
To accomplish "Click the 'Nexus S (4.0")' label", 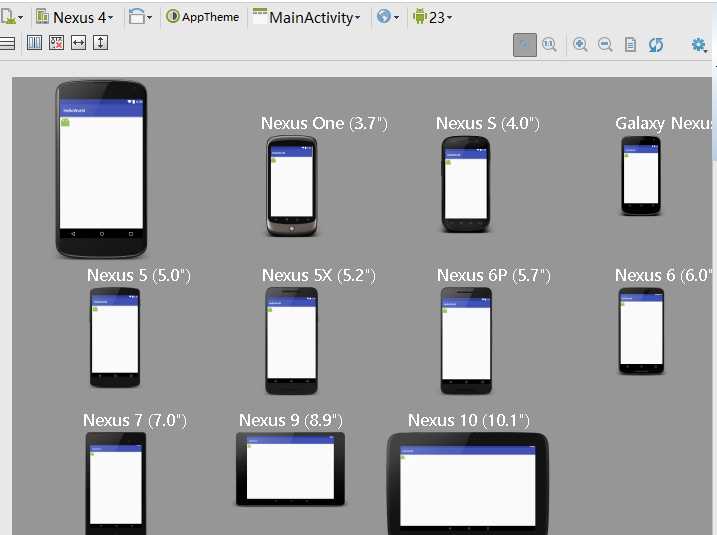I will [x=487, y=123].
